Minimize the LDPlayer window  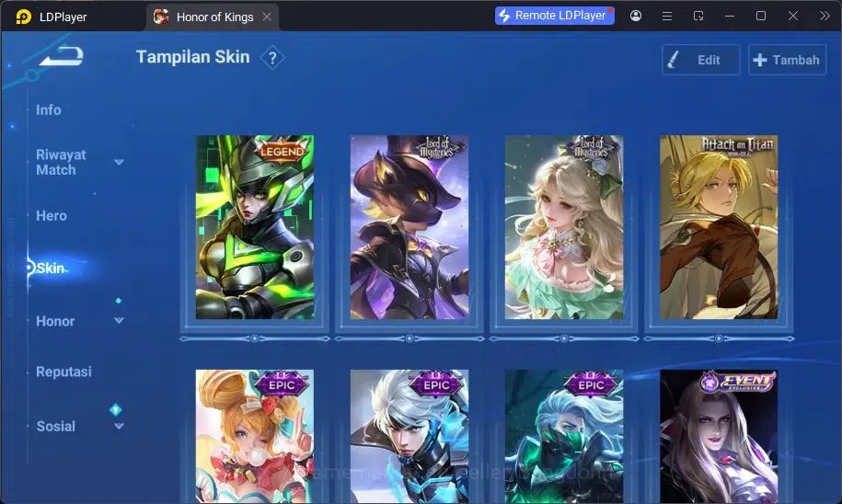pyautogui.click(x=729, y=17)
